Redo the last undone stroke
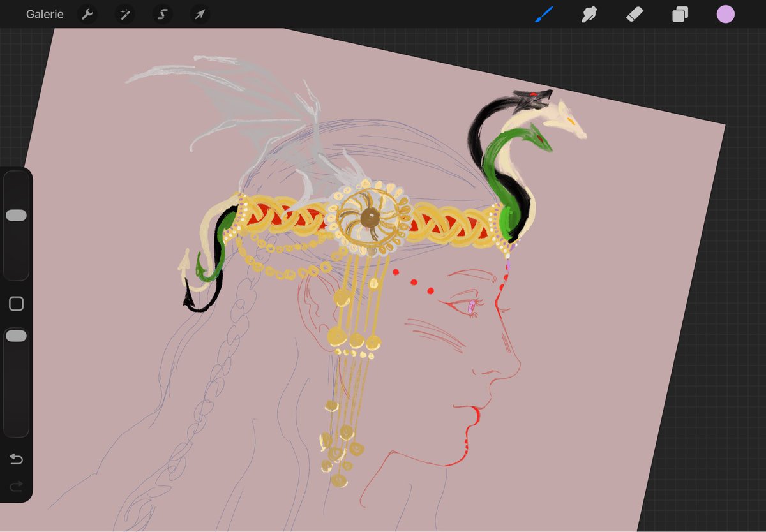 [16, 486]
